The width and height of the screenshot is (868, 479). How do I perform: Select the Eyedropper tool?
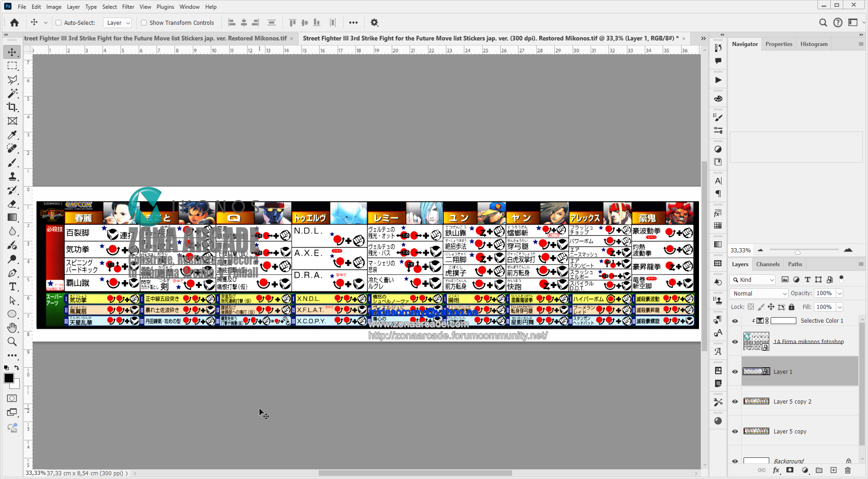12,135
